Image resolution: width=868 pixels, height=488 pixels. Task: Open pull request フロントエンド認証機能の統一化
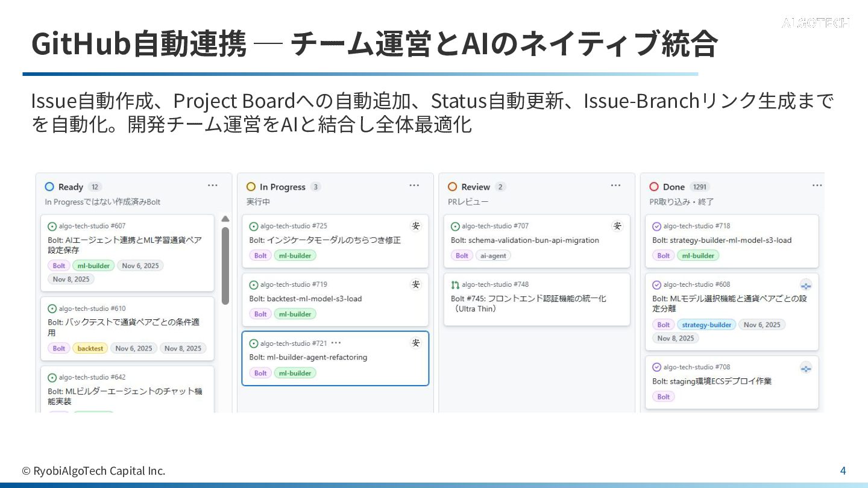[528, 304]
